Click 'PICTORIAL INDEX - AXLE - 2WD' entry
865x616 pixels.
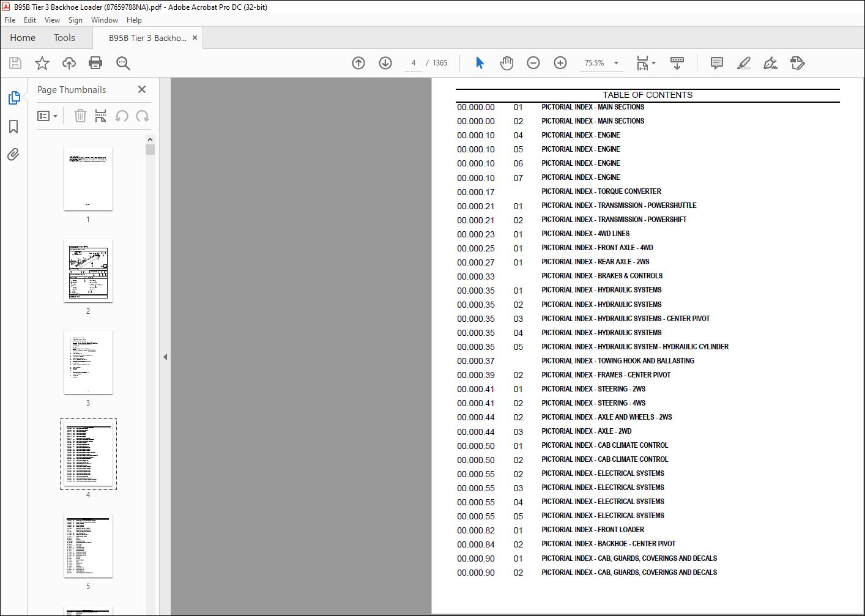(587, 431)
